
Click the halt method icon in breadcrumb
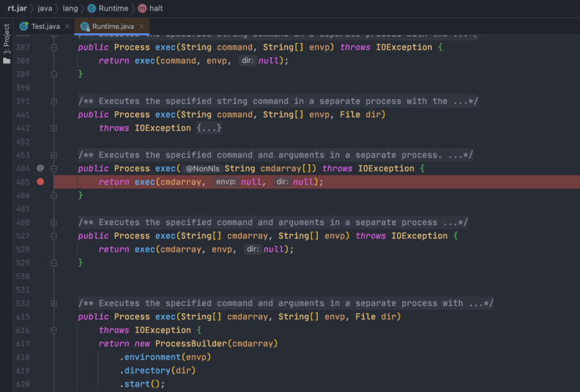coord(142,8)
